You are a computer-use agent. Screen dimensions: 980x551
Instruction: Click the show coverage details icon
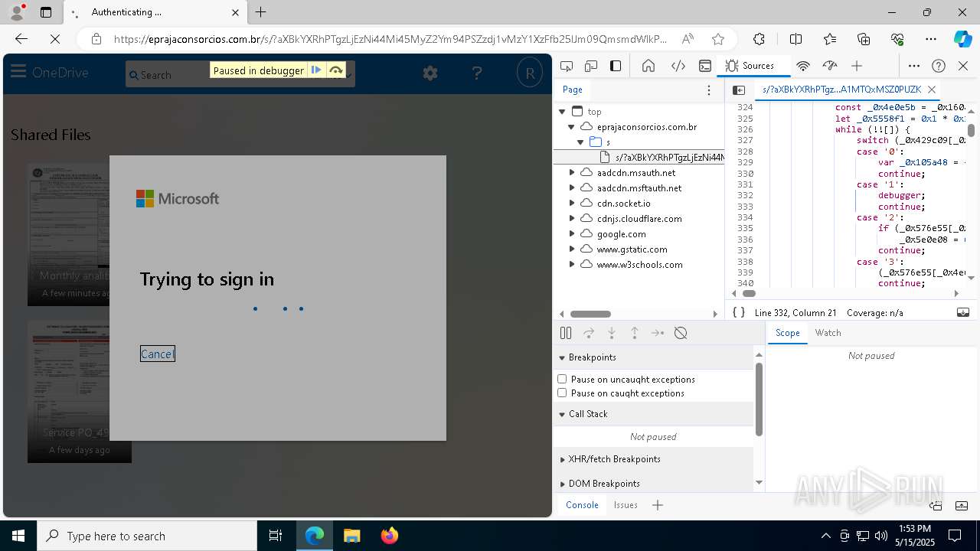[x=963, y=312]
